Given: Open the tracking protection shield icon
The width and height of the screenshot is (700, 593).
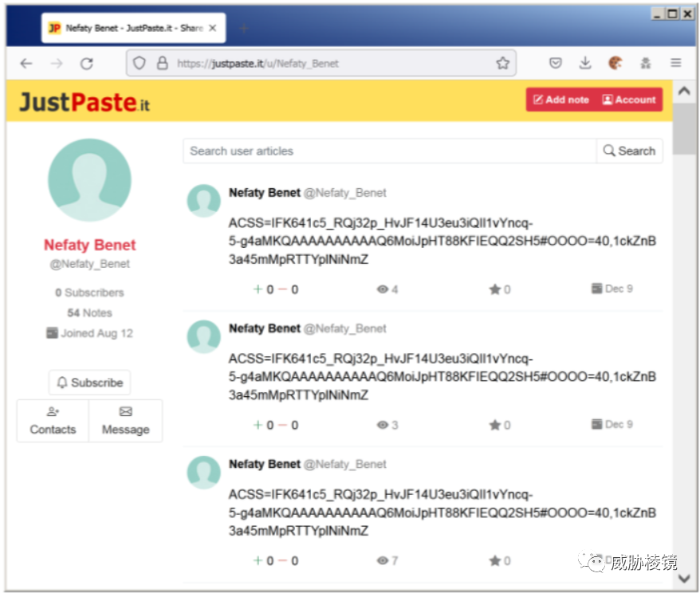Looking at the screenshot, I should point(140,63).
